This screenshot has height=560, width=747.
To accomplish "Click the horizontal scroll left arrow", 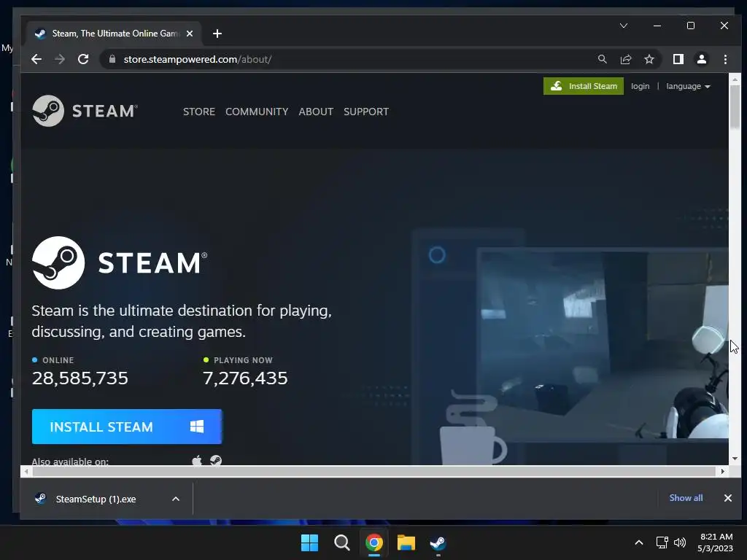I will coord(26,472).
